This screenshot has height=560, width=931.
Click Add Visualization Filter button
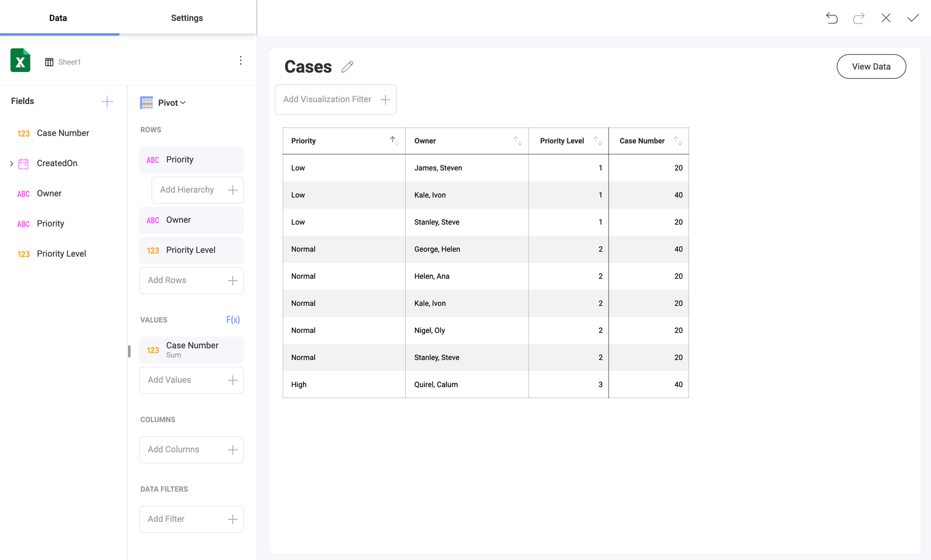336,100
